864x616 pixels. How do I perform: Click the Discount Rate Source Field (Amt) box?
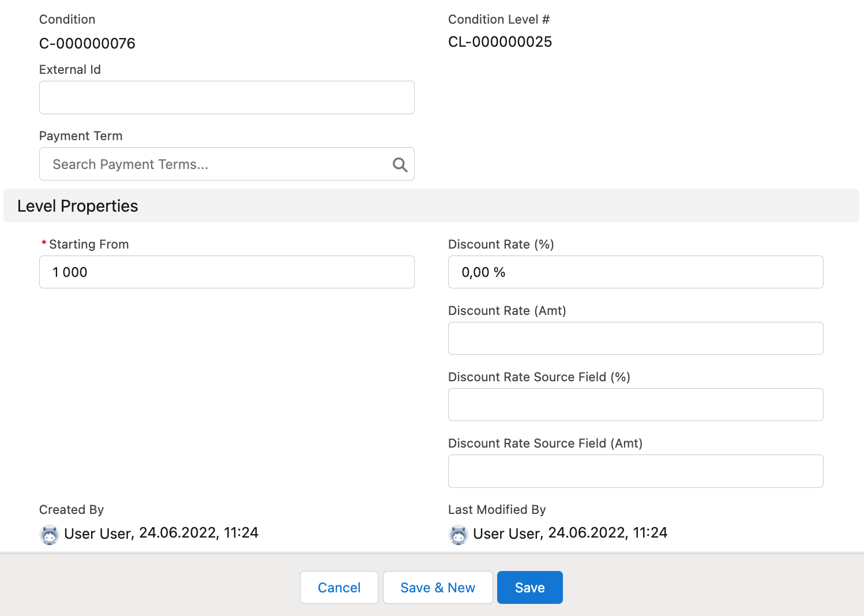(636, 471)
